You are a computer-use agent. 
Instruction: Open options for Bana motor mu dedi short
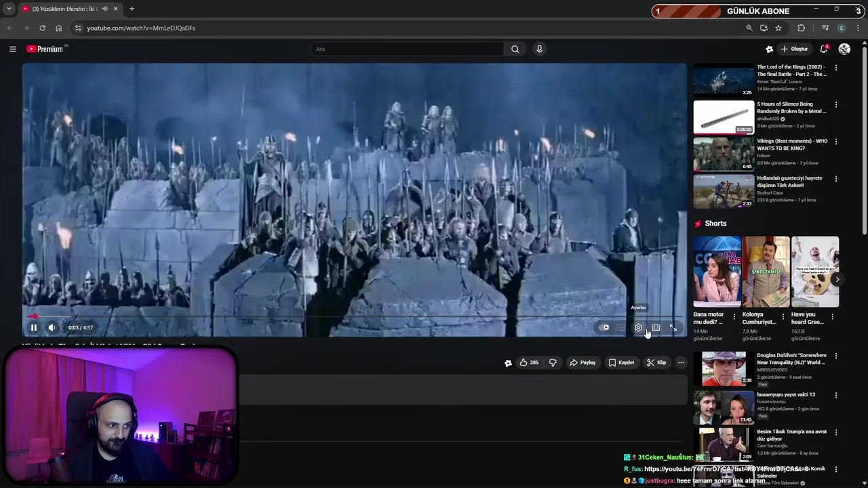734,317
